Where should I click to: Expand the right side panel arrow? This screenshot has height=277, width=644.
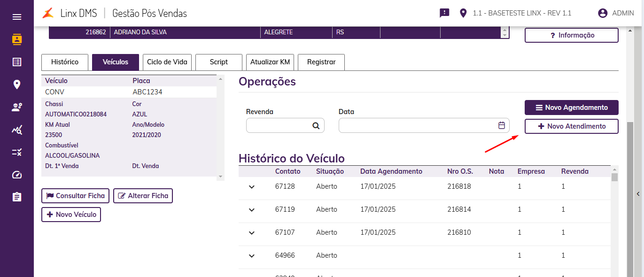(638, 194)
